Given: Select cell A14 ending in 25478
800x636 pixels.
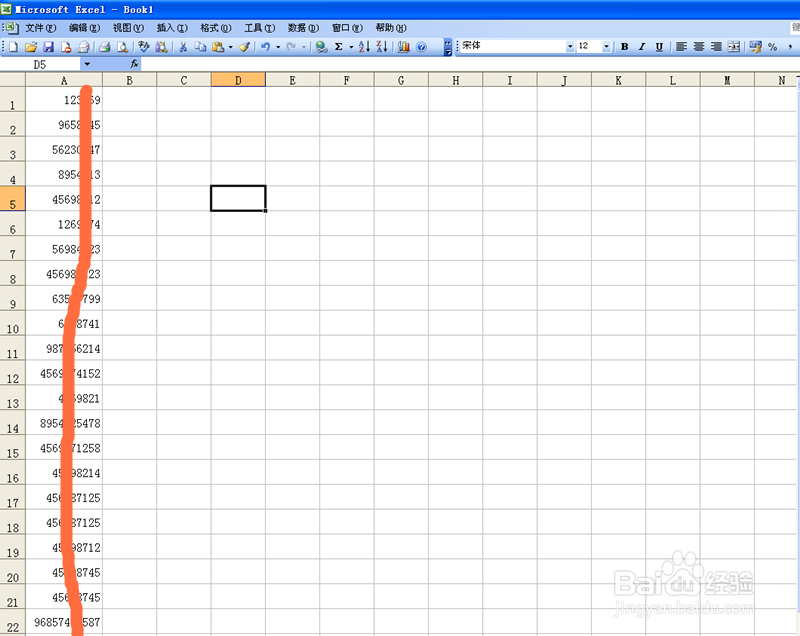Looking at the screenshot, I should 64,423.
